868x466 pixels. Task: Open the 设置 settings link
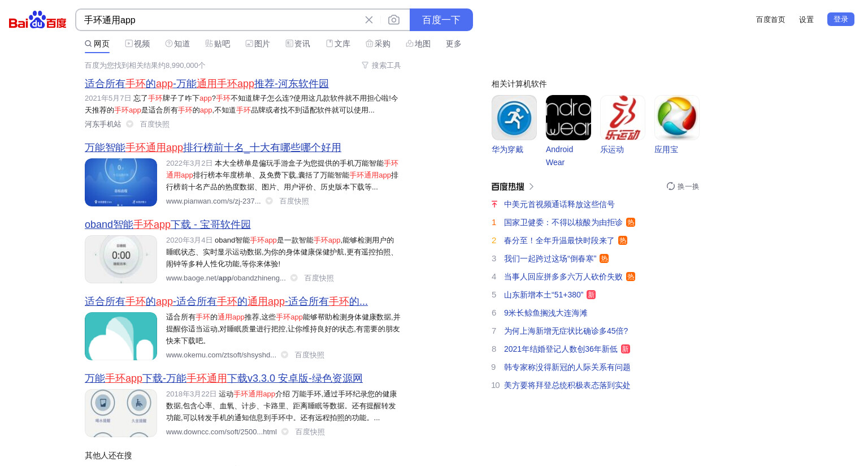806,20
